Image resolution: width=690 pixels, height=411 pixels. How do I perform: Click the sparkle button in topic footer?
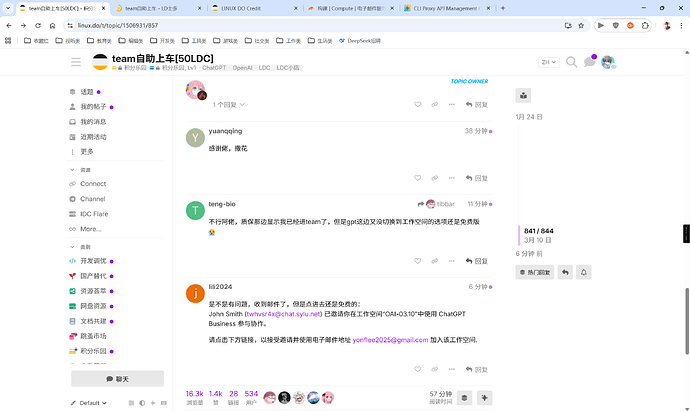(484, 398)
